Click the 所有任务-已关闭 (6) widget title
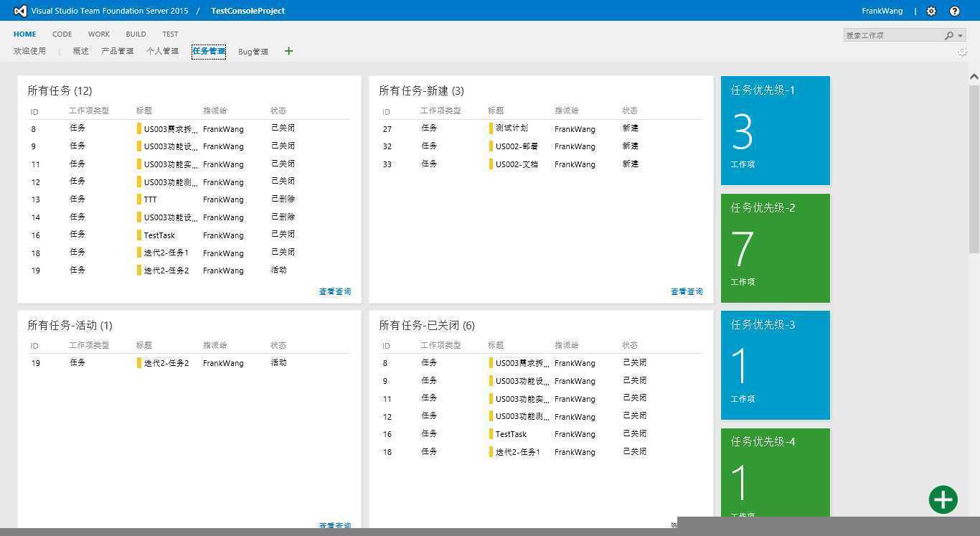 click(427, 325)
